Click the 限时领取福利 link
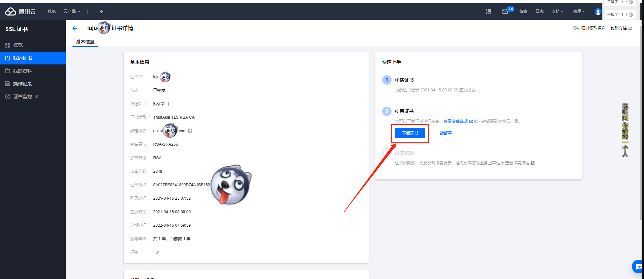 (x=589, y=28)
